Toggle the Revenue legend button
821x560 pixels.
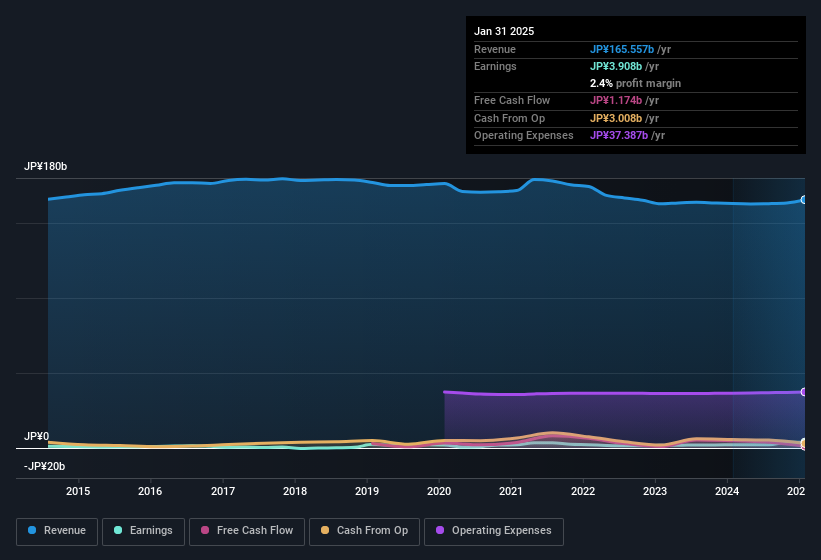(57, 532)
